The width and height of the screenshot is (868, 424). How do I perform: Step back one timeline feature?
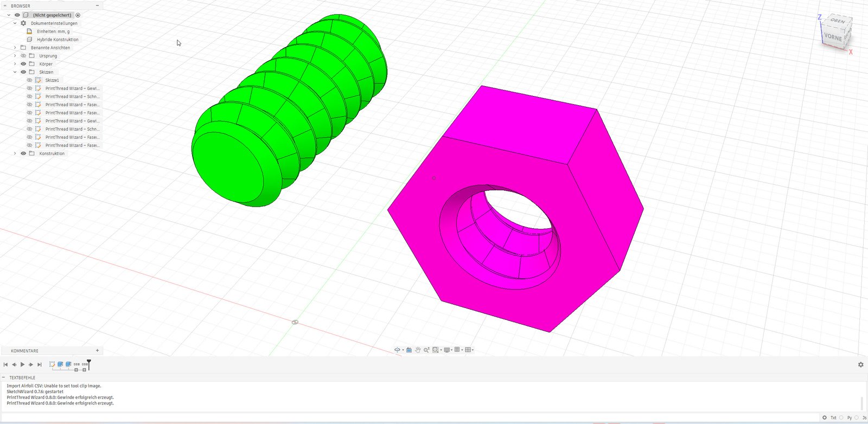click(14, 364)
